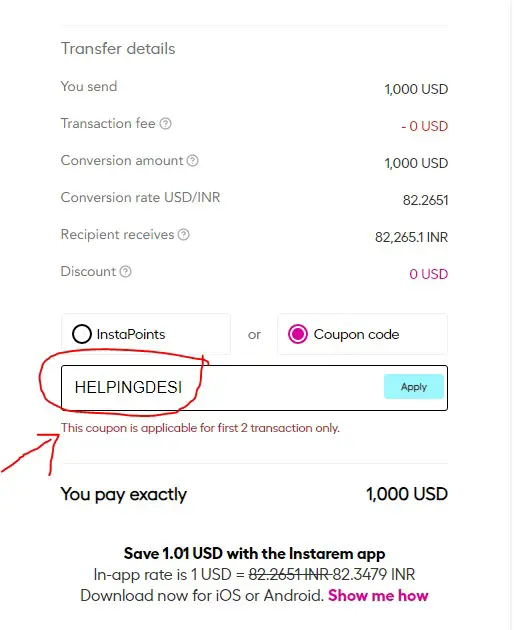Click the Recipient receives INR amount
Screen dimensions: 514x630
pyautogui.click(x=411, y=237)
